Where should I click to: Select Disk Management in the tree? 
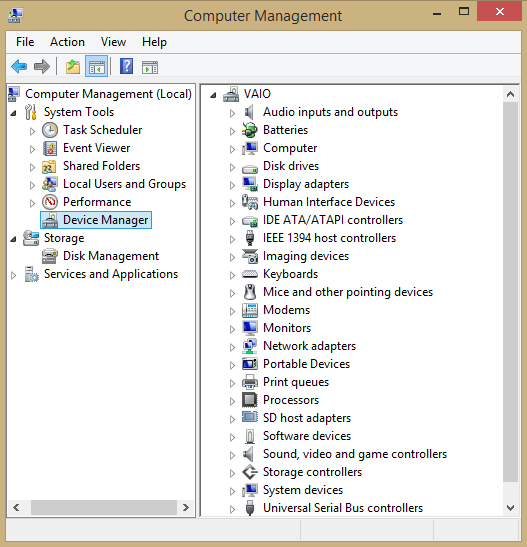[x=111, y=256]
